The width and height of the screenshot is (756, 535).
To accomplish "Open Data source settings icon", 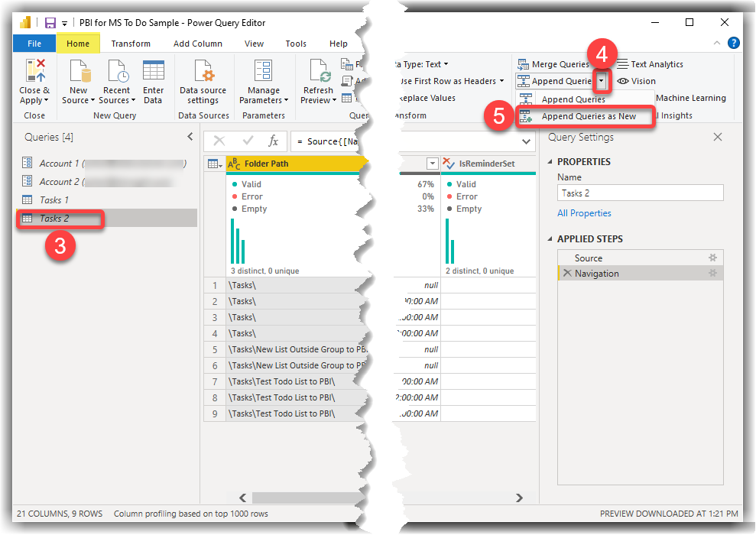I will (204, 71).
